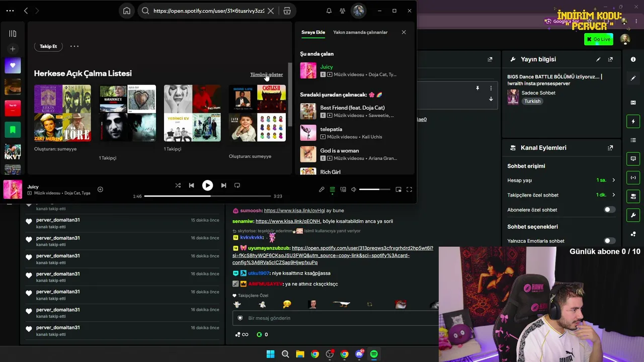Enter Spotify full screen mode
The height and width of the screenshot is (362, 644).
click(409, 190)
